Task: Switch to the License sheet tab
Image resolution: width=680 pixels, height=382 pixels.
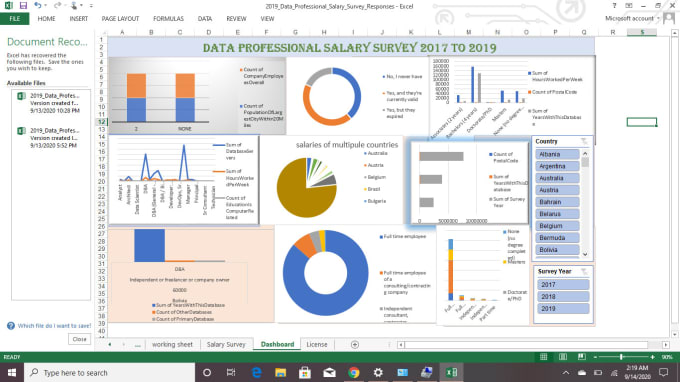Action: tap(317, 344)
